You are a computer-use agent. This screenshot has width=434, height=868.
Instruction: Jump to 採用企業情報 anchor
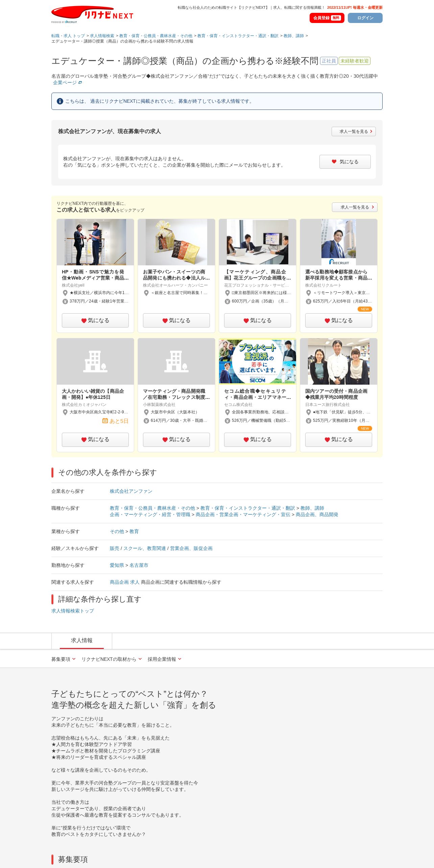[164, 659]
